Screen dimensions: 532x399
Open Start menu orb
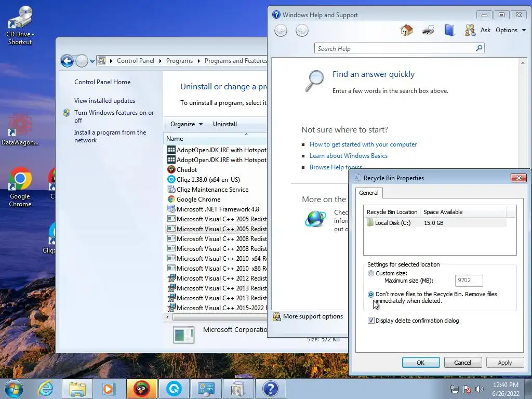[x=14, y=389]
